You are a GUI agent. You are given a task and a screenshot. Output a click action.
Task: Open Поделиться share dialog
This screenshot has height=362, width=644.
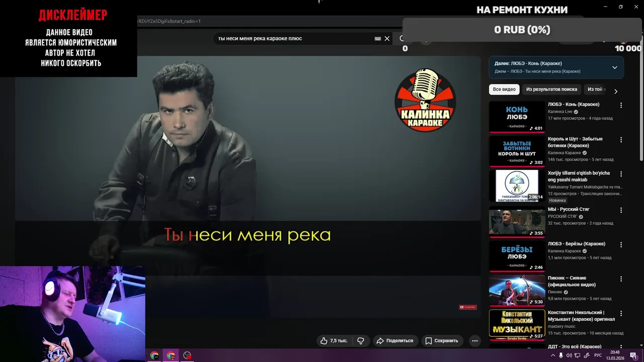point(395,340)
